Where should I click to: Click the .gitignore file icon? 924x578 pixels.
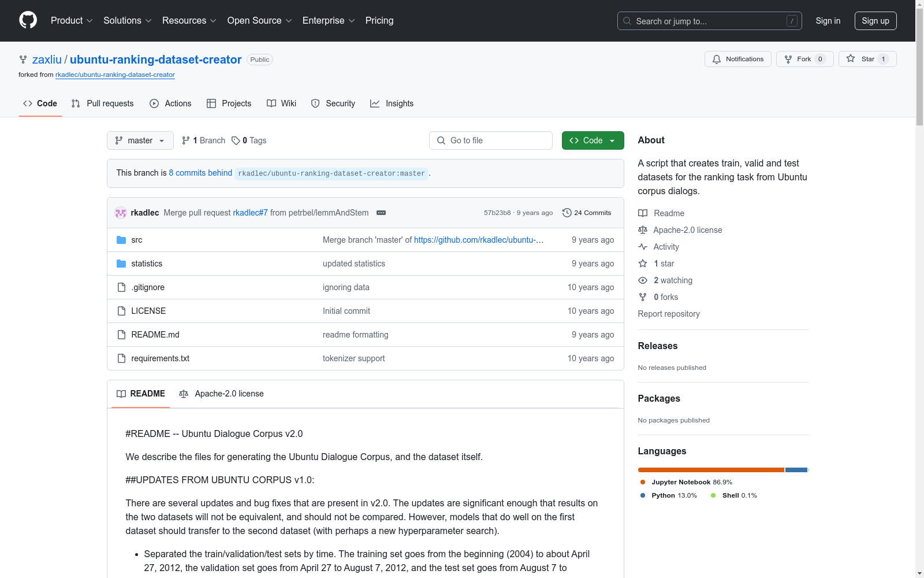(121, 287)
